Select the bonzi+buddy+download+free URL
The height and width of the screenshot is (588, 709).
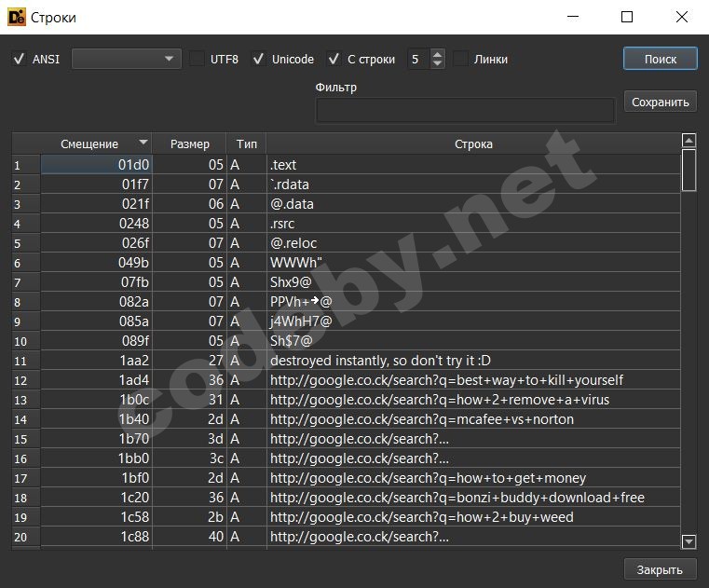pos(473,498)
